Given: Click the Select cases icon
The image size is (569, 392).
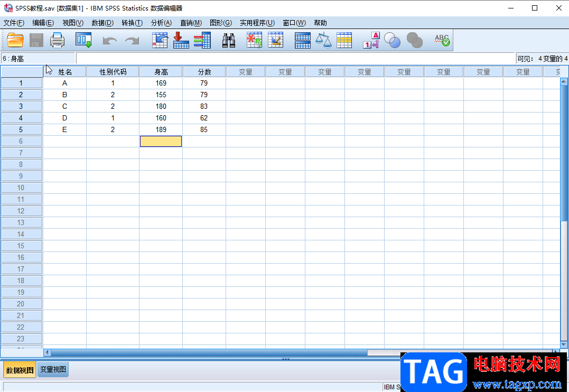Looking at the screenshot, I should point(344,40).
